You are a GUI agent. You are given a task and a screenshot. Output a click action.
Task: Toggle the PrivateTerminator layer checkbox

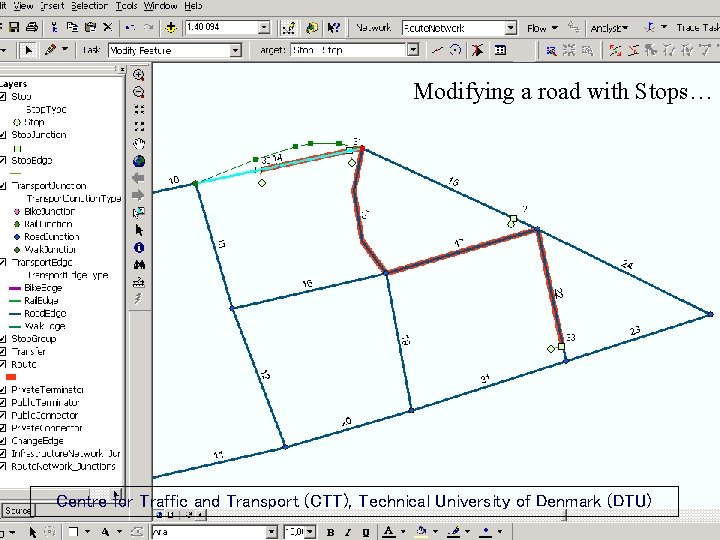click(3, 390)
